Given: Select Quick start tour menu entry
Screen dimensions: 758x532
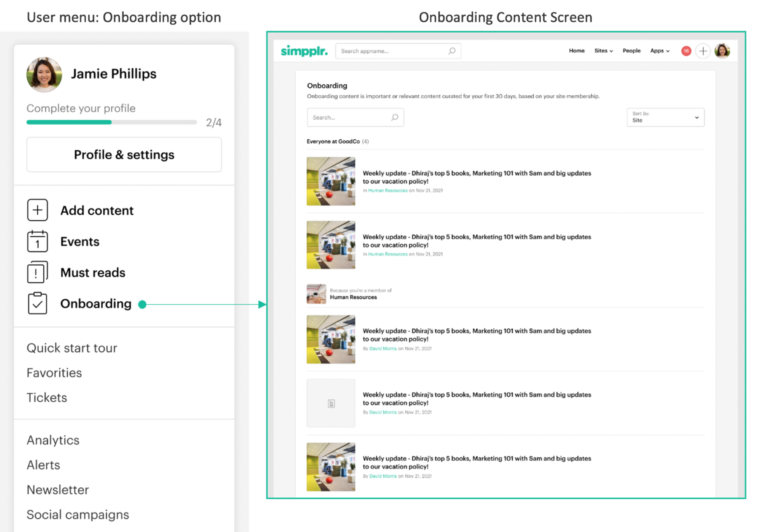Looking at the screenshot, I should [x=72, y=348].
